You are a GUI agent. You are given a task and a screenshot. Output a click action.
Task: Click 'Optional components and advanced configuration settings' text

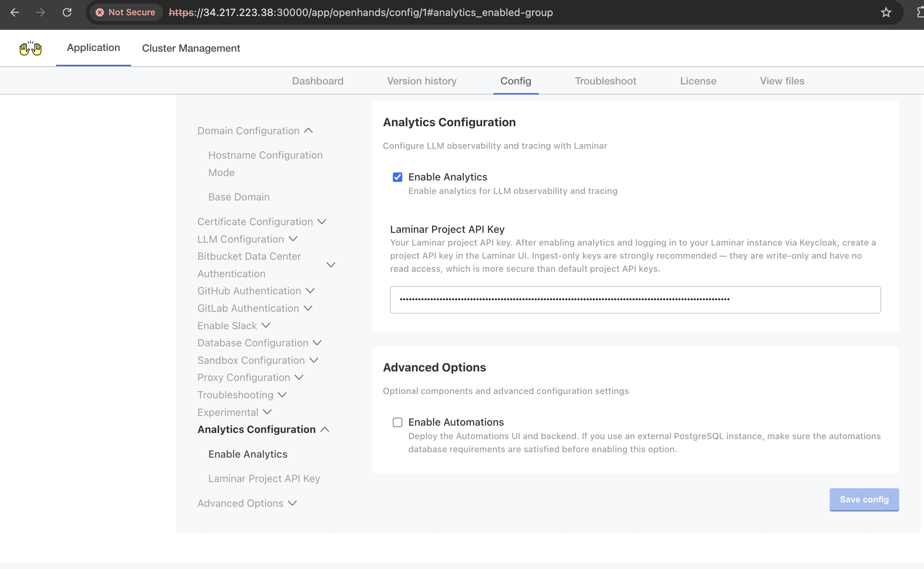point(506,391)
